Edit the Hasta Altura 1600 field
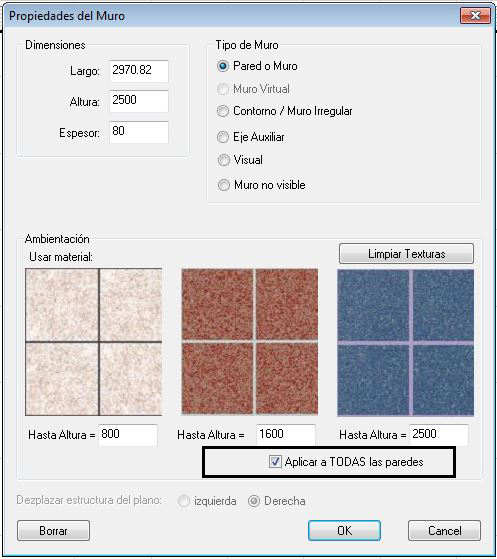497x559 pixels. [x=286, y=435]
